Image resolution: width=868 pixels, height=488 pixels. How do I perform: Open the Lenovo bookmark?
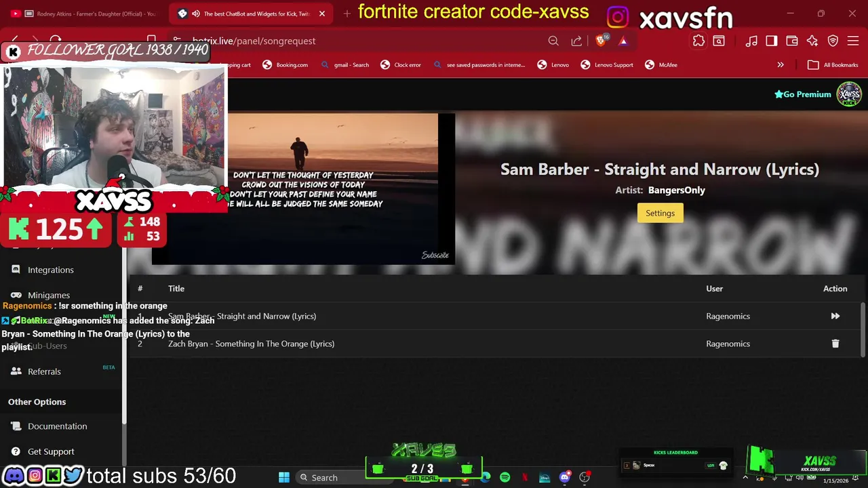coord(553,65)
